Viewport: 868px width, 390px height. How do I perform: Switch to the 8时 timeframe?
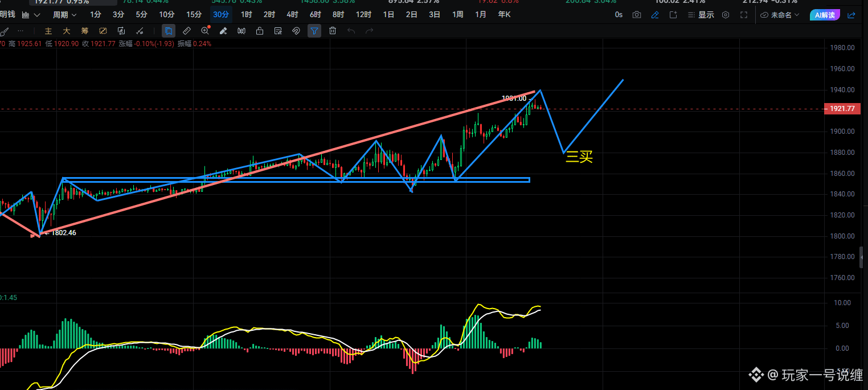[338, 15]
